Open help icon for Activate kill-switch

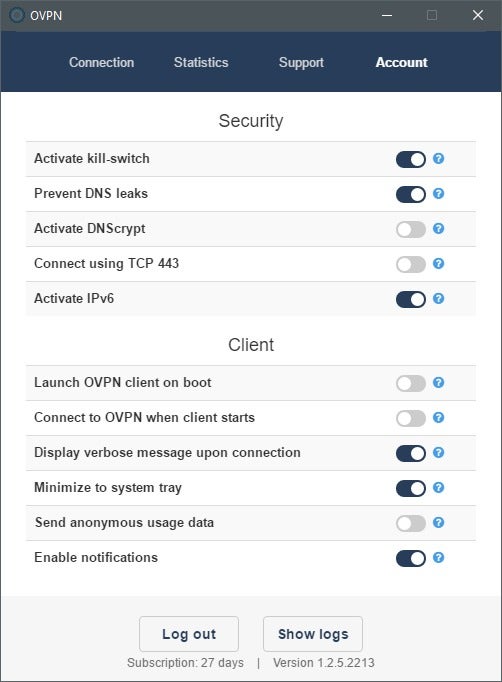(x=438, y=159)
